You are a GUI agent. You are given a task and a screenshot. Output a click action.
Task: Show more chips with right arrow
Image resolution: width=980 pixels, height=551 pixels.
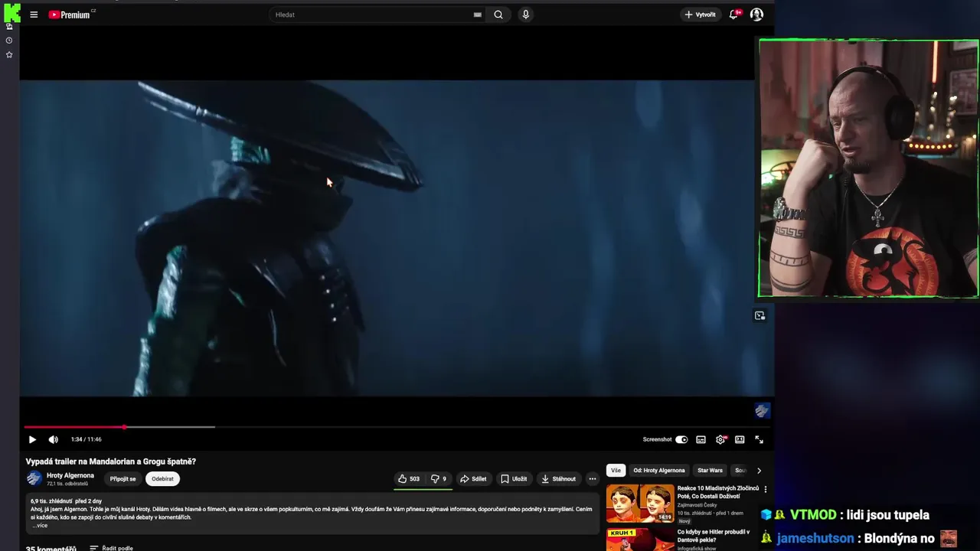click(759, 471)
